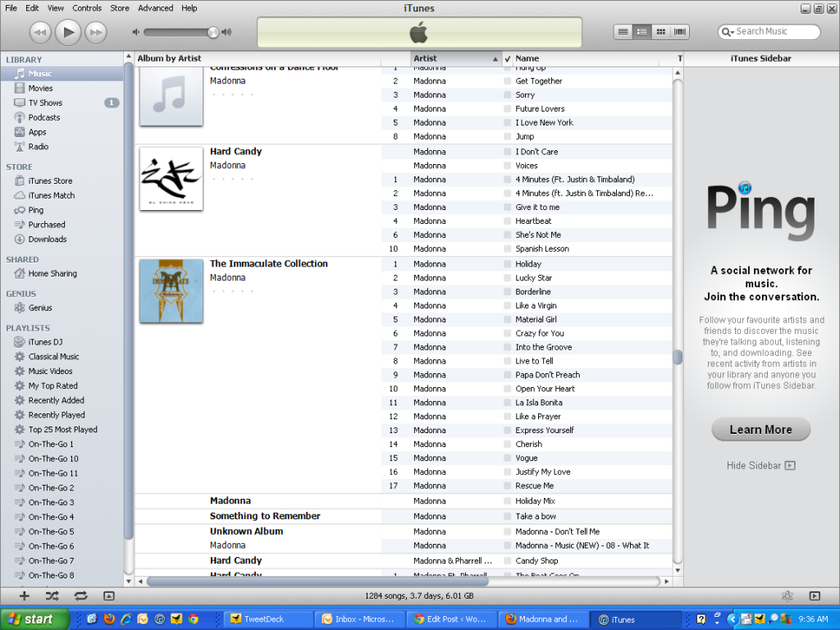Sort by Artist column header
This screenshot has height=630, width=840.
(x=456, y=58)
